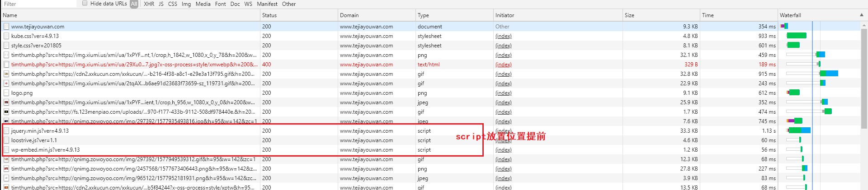Click document icon beside style.css
Image resolution: width=868 pixels, height=190 pixels.
tap(6, 46)
